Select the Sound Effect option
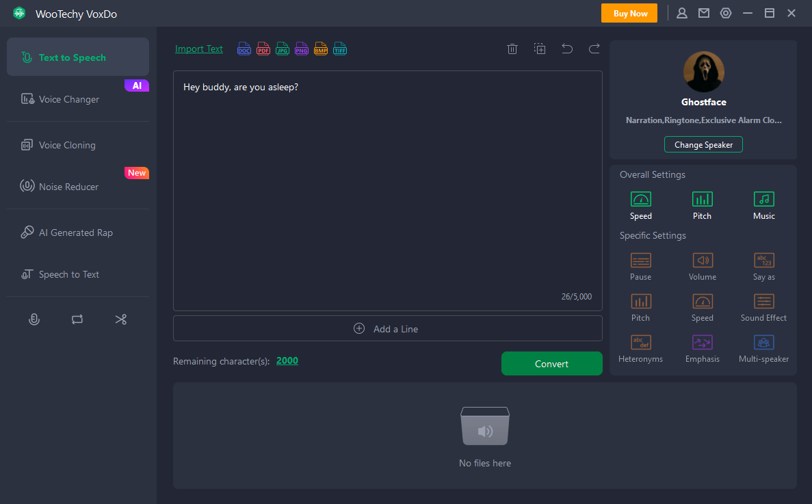This screenshot has height=504, width=812. click(763, 307)
